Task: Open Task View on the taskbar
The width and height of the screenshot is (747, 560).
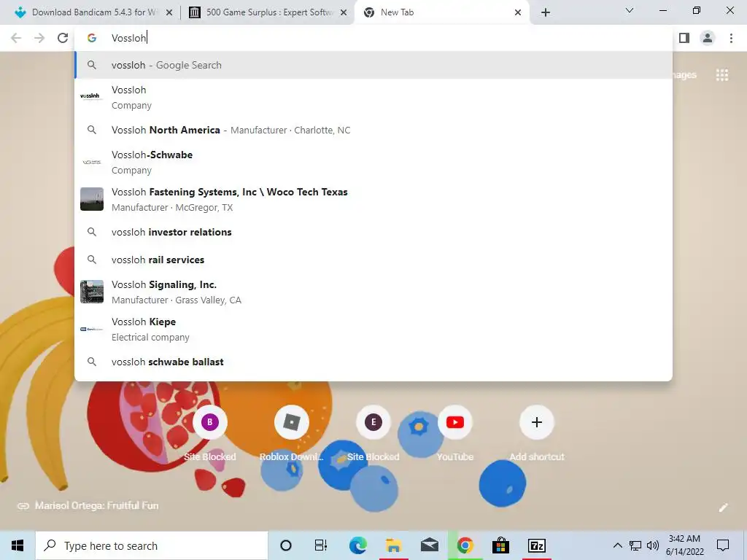Action: 321,545
